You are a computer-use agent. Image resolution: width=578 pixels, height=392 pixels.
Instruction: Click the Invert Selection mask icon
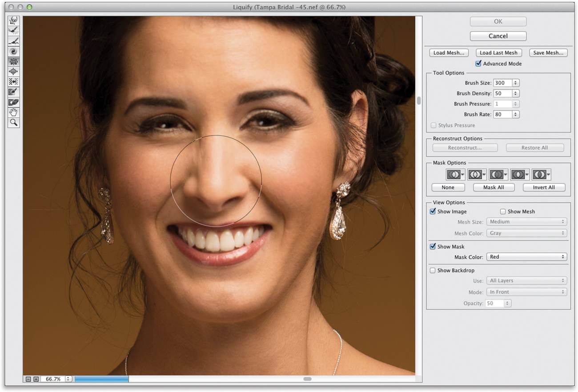541,174
